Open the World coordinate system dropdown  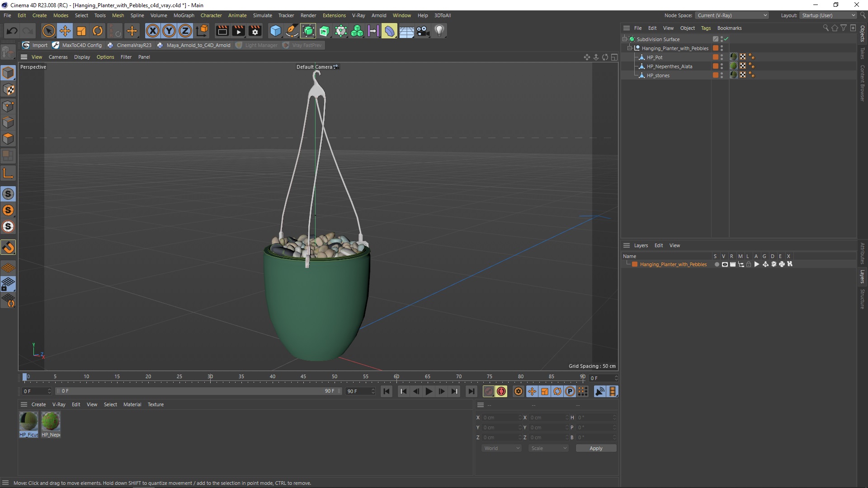(501, 448)
